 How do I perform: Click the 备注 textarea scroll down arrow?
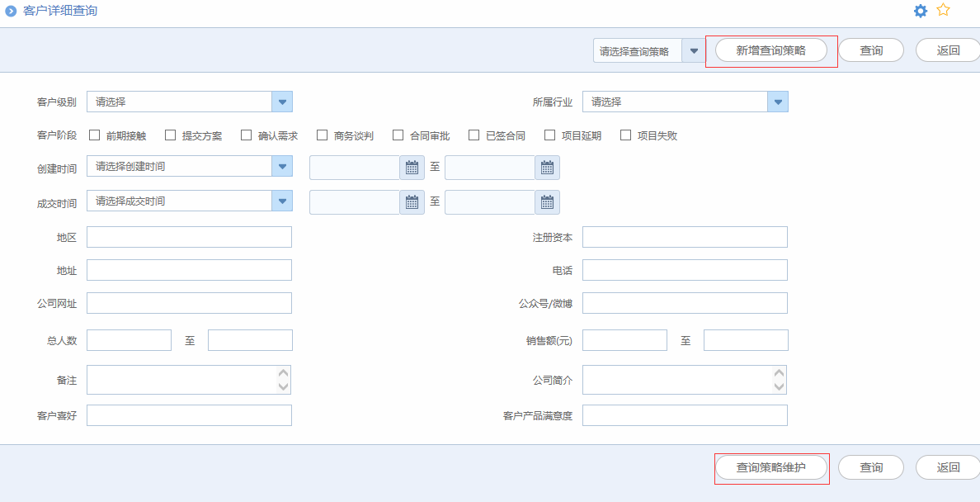284,386
